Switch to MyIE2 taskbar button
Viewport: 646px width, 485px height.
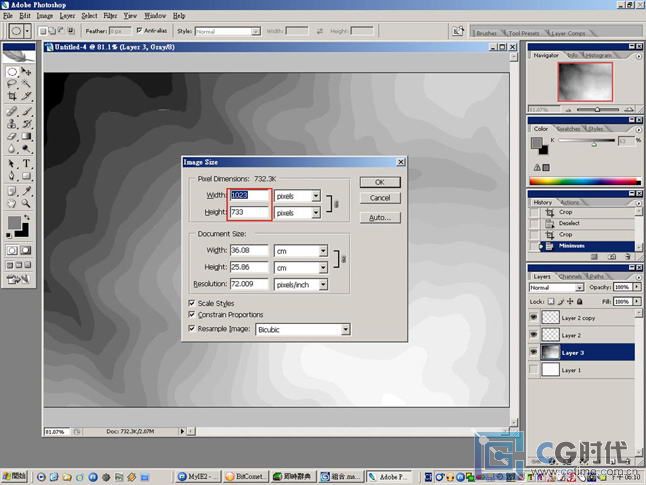[x=199, y=477]
